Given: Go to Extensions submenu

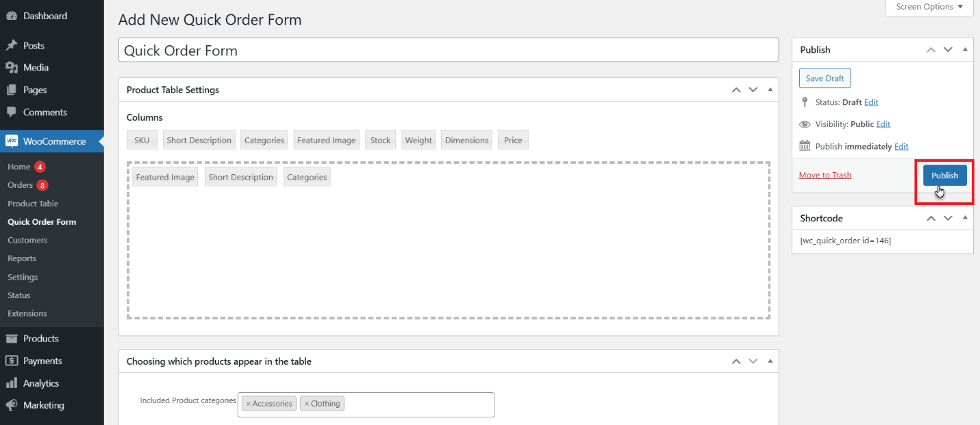Looking at the screenshot, I should (x=27, y=313).
